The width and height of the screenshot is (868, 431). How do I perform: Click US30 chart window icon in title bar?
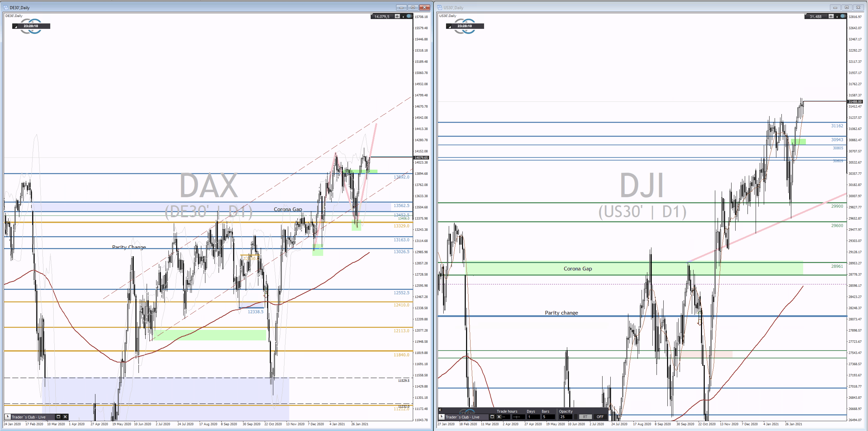(x=440, y=7)
